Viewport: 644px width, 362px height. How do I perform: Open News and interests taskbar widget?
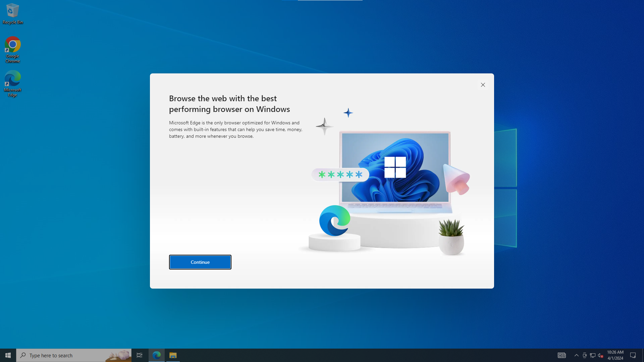[561, 355]
